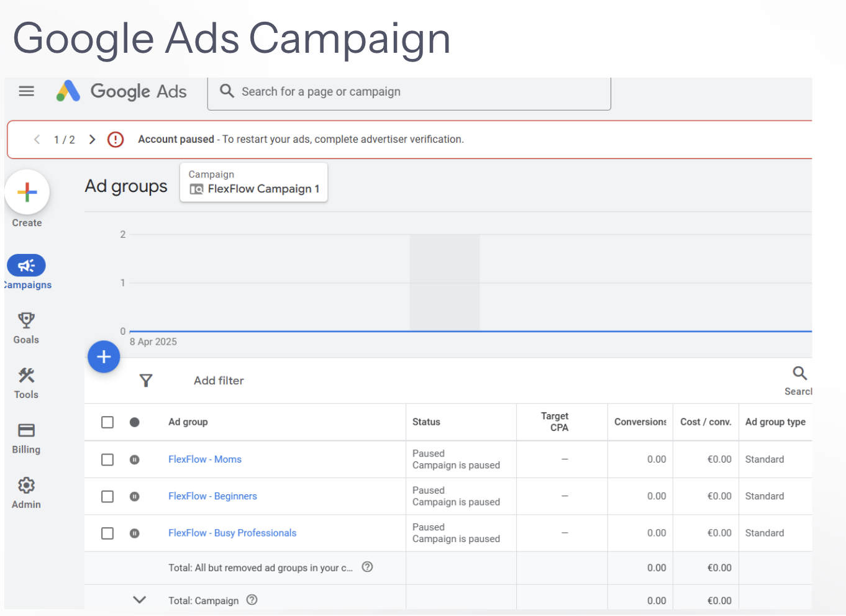Click the 8 Apr 2025 chart date label

(153, 342)
